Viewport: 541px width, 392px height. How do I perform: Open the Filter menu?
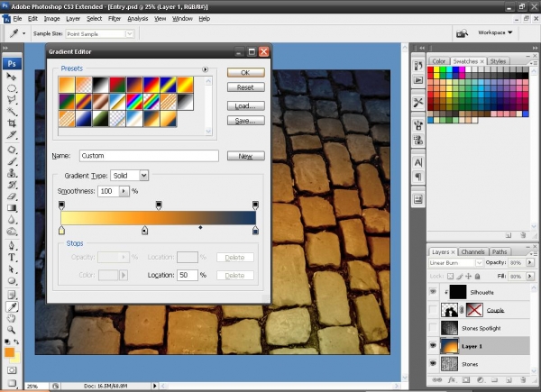pos(115,19)
